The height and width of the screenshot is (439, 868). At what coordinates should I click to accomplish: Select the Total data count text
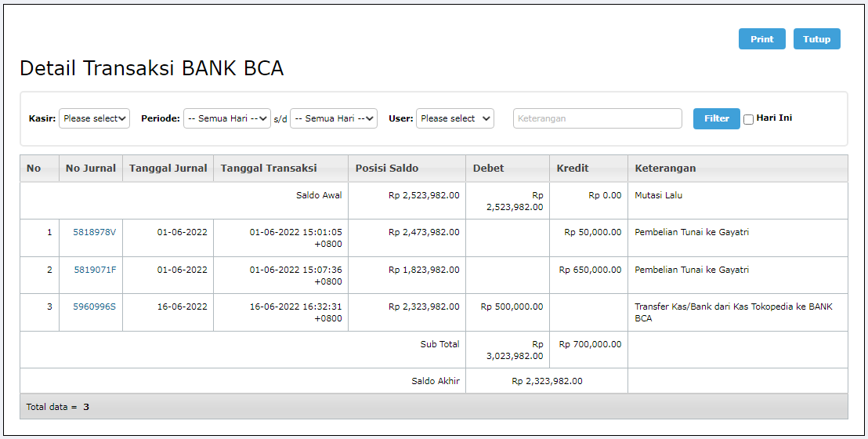[57, 407]
